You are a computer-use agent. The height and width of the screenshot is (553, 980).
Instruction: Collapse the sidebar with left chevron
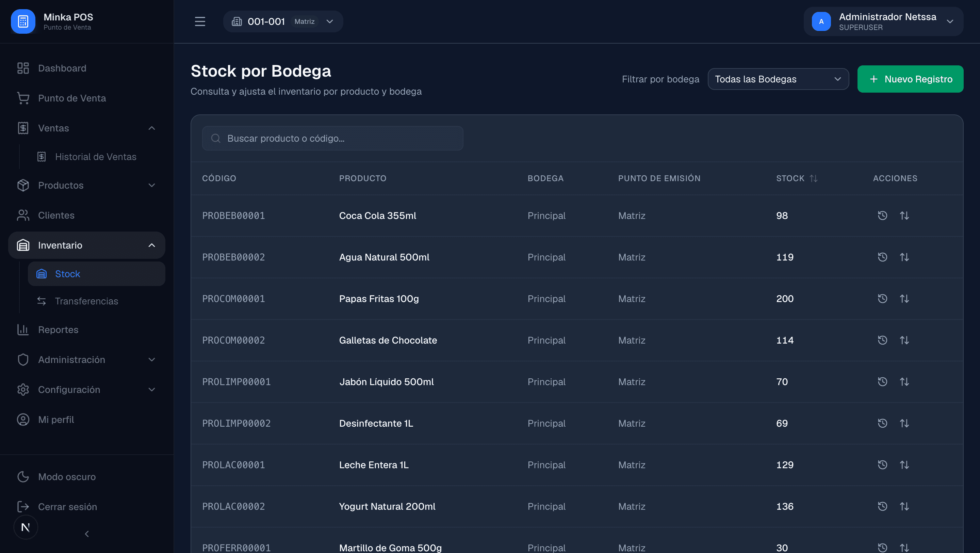pos(87,534)
